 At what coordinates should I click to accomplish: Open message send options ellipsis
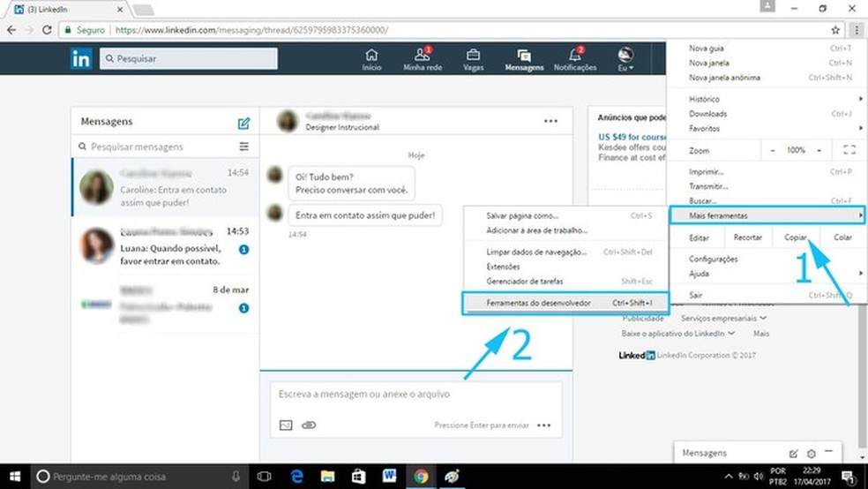coord(544,425)
